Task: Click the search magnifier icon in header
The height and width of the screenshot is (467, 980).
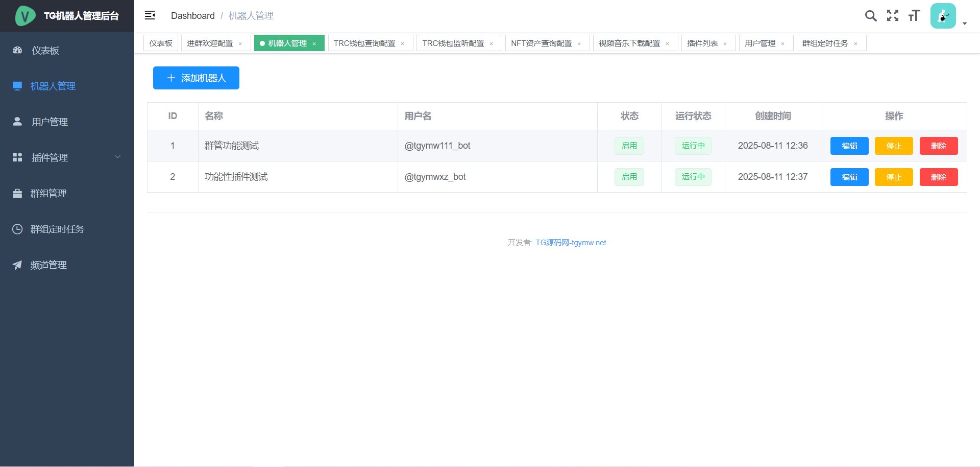Action: coord(871,16)
